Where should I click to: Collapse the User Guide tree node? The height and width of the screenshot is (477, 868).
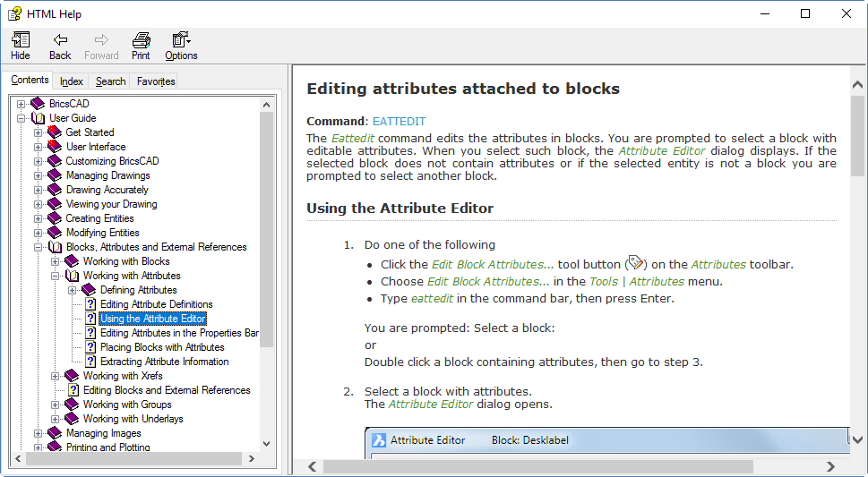(21, 118)
